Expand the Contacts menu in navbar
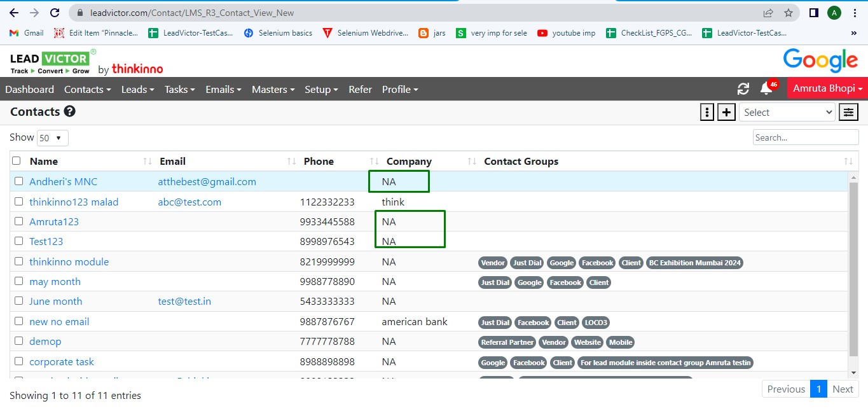 88,89
